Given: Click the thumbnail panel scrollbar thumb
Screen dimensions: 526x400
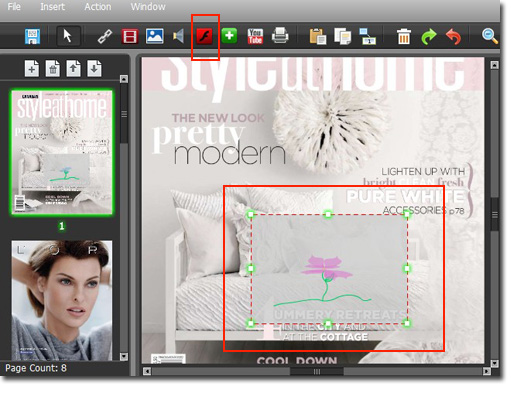Looking at the screenshot, I should [x=124, y=114].
